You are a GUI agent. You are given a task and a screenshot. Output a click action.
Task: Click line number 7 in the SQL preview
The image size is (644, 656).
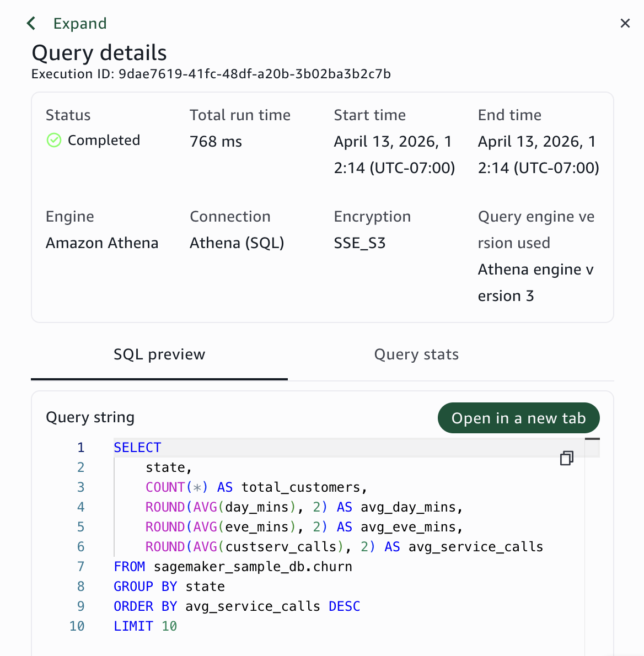(80, 566)
